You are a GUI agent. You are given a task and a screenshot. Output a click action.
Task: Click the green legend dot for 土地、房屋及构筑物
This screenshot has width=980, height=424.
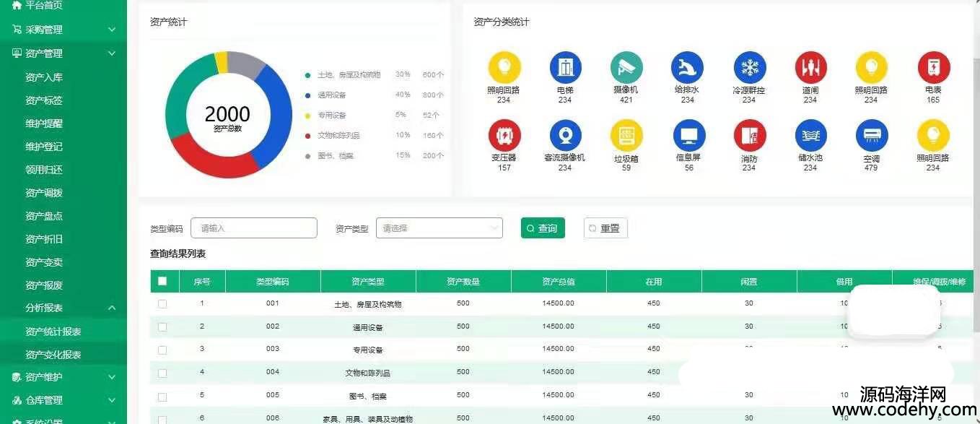click(308, 75)
